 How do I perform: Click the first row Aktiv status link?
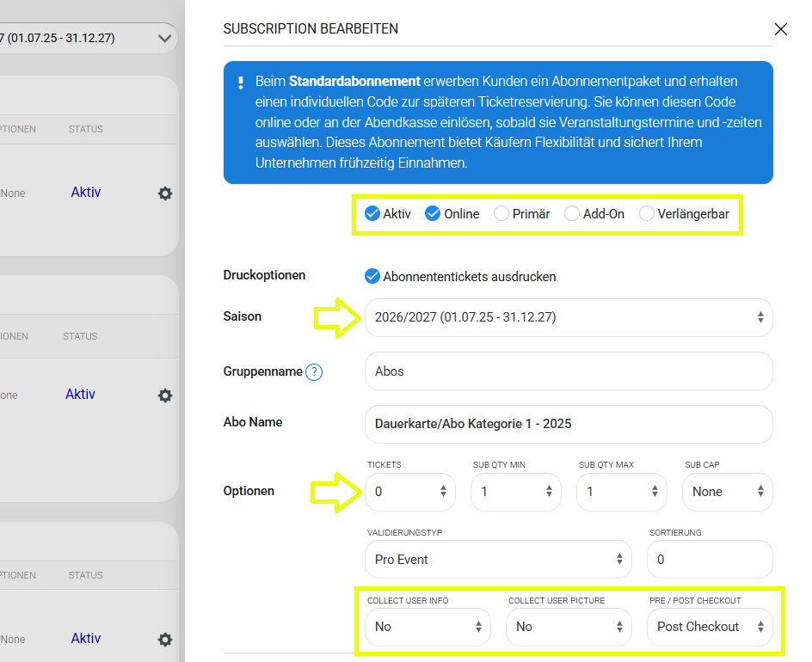coord(86,193)
